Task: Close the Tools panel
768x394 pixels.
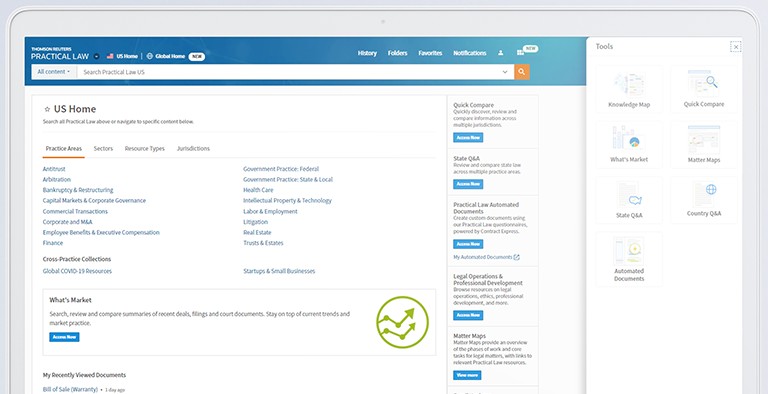Action: (x=736, y=47)
